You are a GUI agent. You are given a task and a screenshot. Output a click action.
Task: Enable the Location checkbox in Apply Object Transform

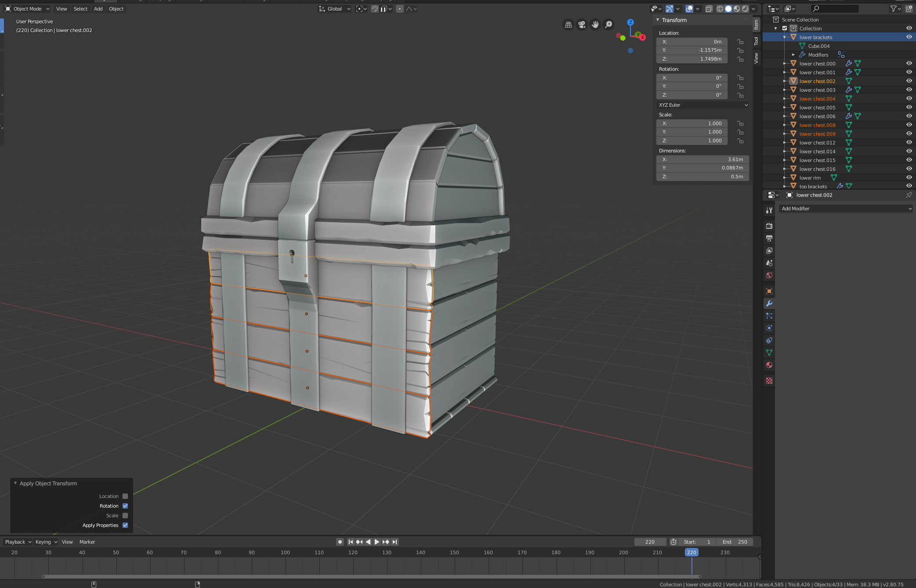(125, 496)
